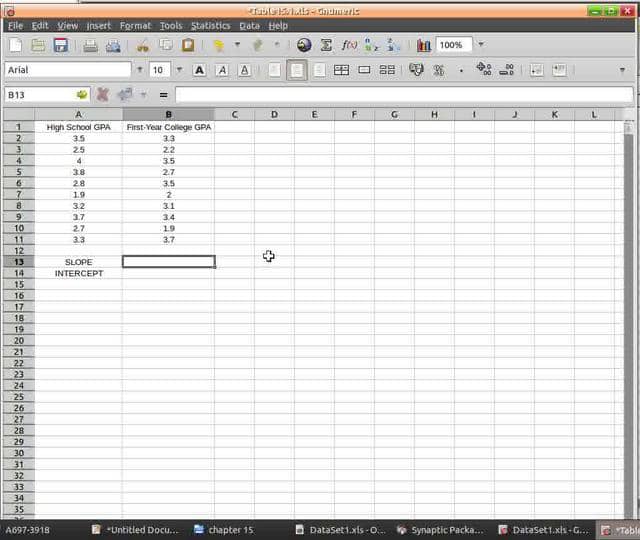Select the INTERCEPT label cell

pyautogui.click(x=79, y=273)
